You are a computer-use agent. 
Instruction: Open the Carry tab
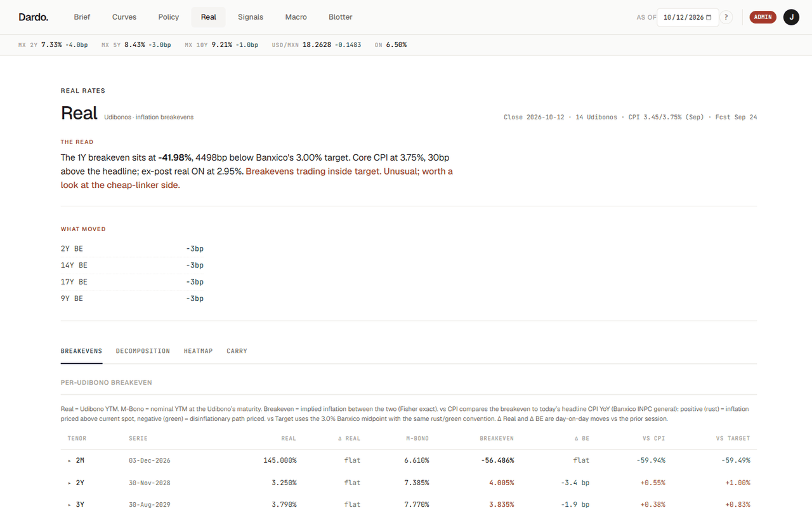(237, 351)
